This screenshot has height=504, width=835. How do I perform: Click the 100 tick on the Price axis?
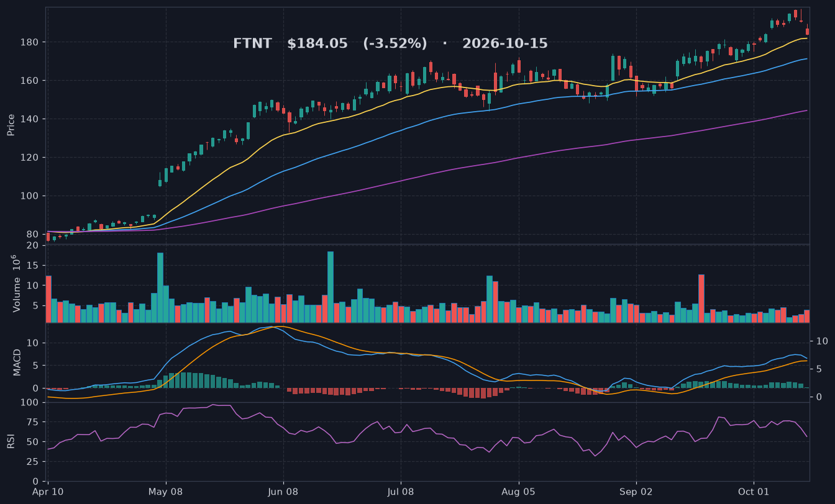tap(31, 196)
